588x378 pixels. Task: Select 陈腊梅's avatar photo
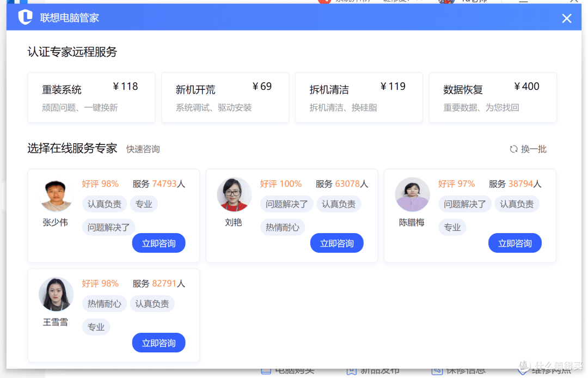[x=413, y=195]
